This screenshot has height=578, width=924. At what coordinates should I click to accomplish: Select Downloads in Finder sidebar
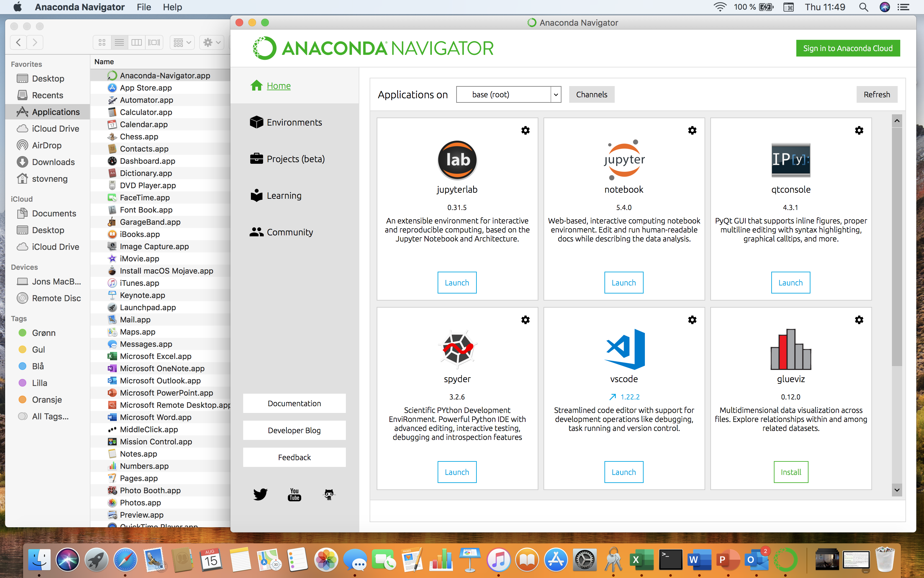tap(47, 162)
